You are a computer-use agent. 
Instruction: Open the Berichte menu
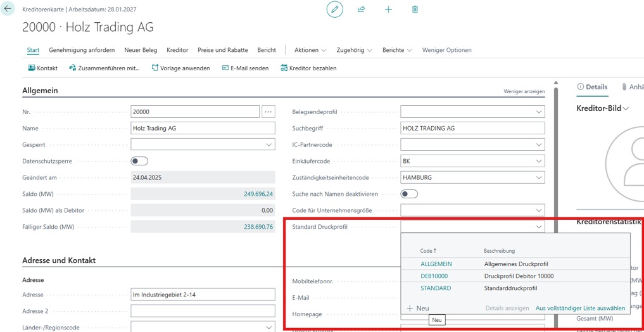(x=397, y=50)
